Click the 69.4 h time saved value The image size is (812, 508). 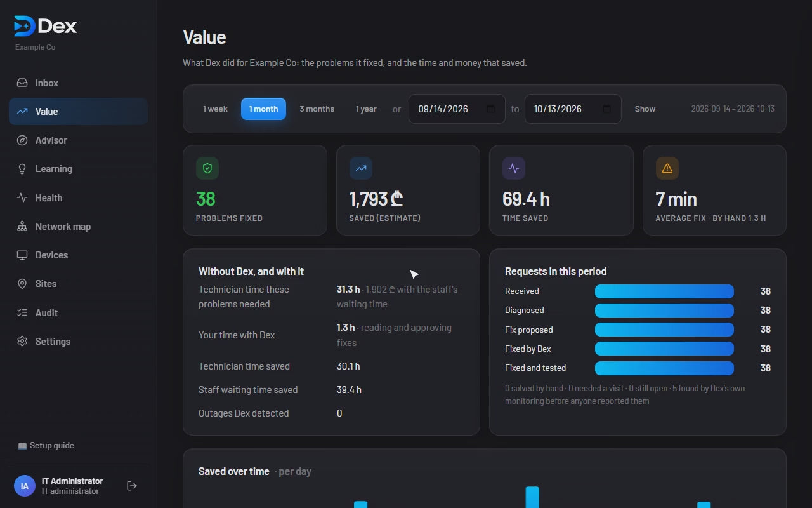[x=526, y=199]
